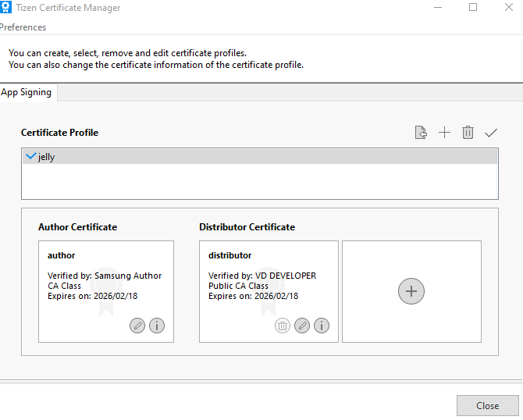The image size is (523, 420).
Task: Switch to the App Signing tab
Action: click(x=27, y=92)
